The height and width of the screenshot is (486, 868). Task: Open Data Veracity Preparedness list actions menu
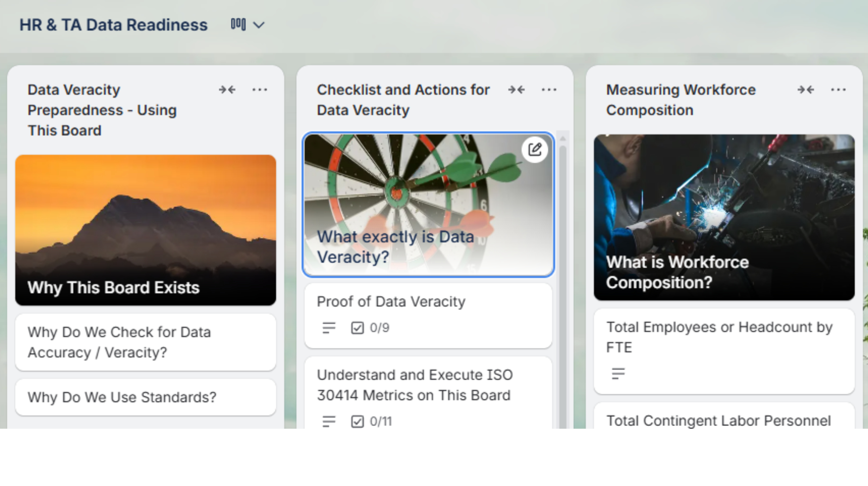click(260, 90)
